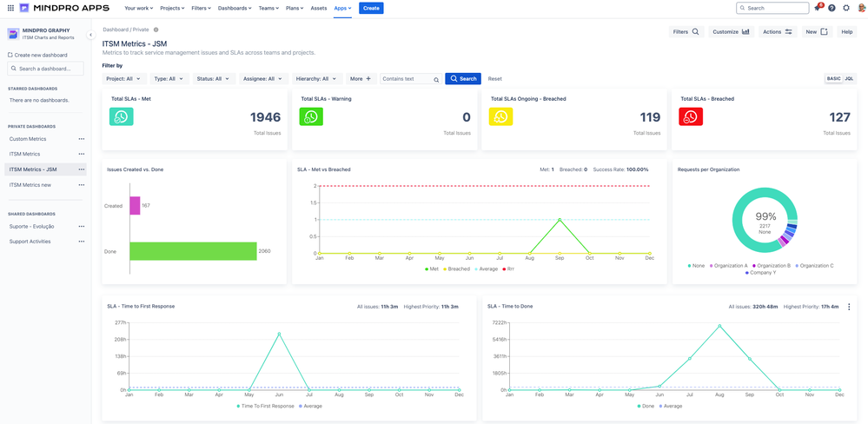Open the settings gear icon

point(846,9)
